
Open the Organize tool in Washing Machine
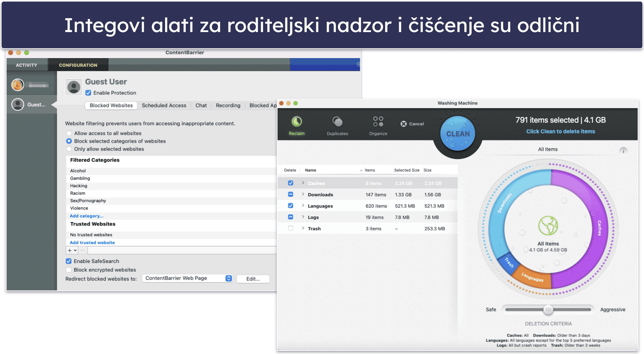tap(378, 126)
